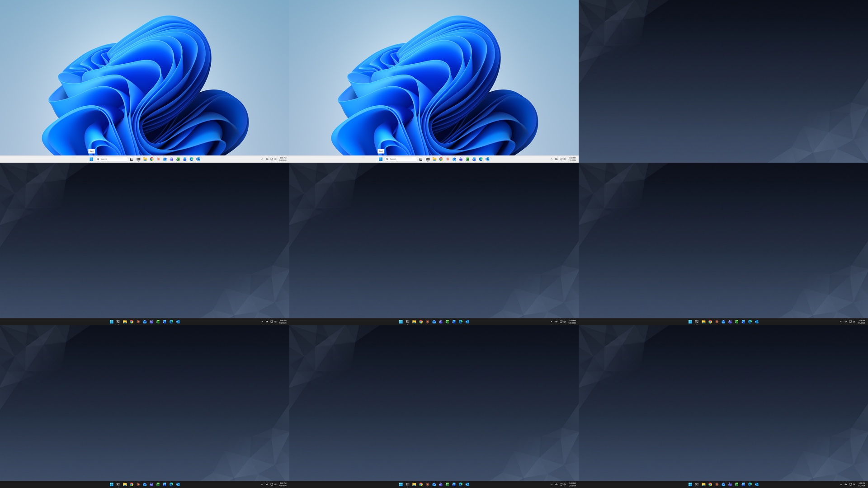Show hidden tray icons on center screen
The height and width of the screenshot is (488, 868).
pos(552,322)
